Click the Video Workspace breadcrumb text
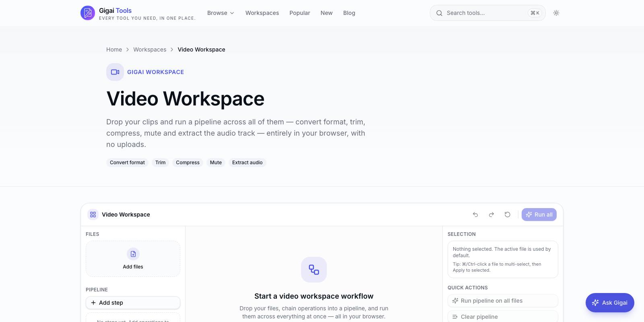Image resolution: width=644 pixels, height=322 pixels. (x=201, y=50)
